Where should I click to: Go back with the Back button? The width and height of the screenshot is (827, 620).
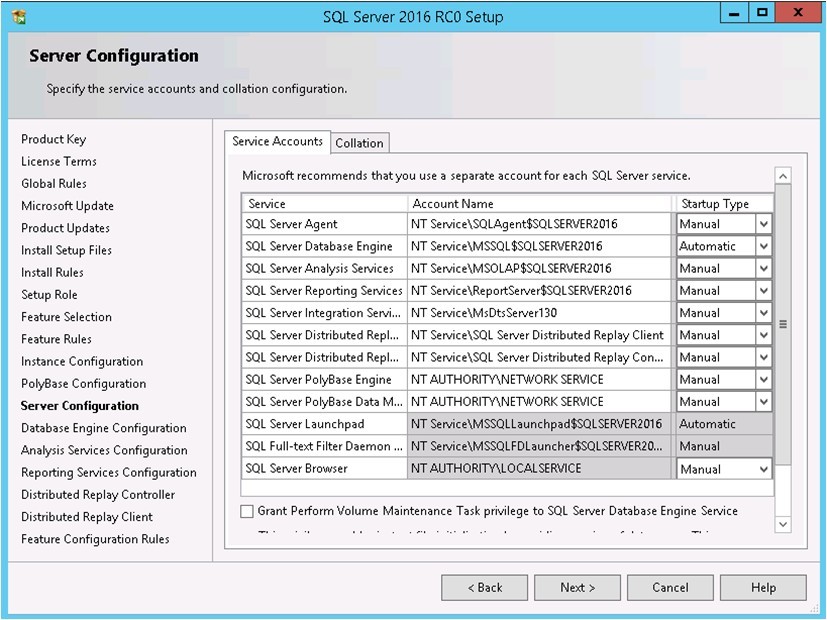pos(485,587)
